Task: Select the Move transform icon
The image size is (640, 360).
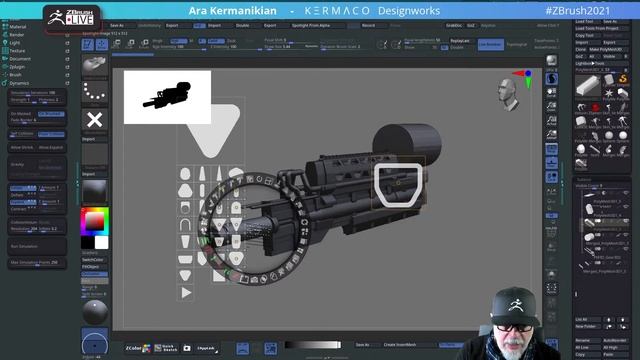Action: click(x=117, y=44)
